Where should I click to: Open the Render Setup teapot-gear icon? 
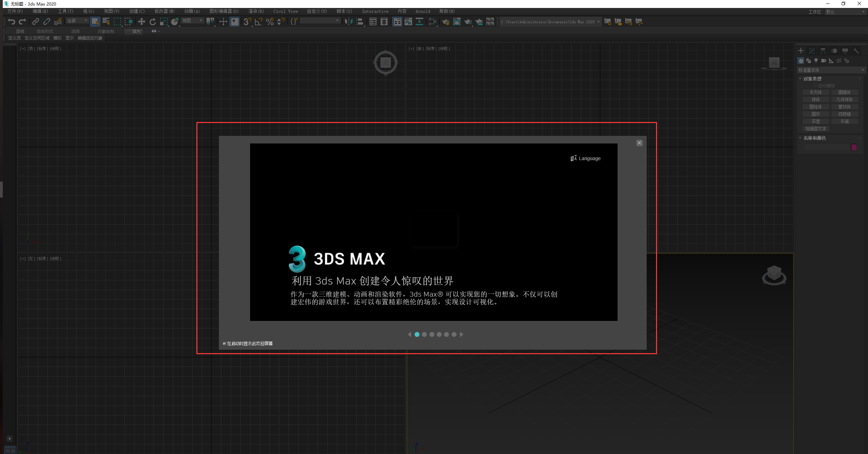click(446, 21)
